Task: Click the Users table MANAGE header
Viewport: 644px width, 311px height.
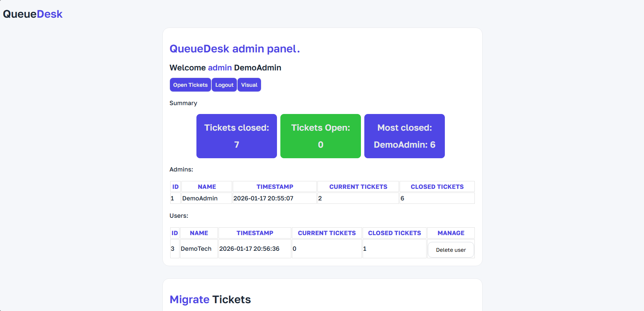Action: pyautogui.click(x=451, y=233)
